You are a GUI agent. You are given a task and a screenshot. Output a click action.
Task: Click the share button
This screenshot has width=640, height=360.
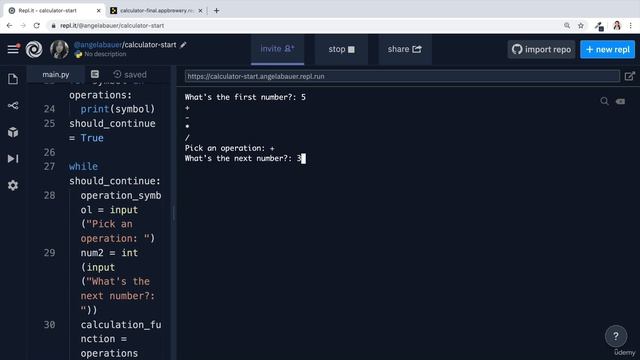pos(404,49)
